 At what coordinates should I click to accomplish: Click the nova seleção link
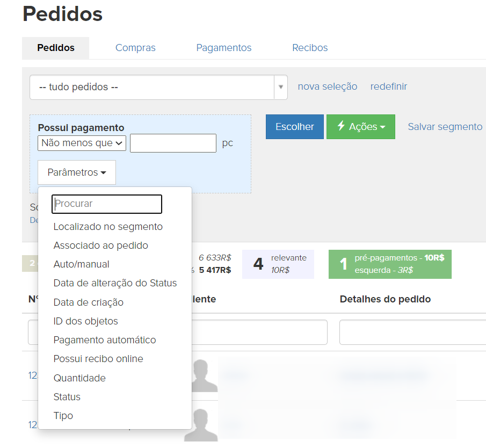[328, 86]
